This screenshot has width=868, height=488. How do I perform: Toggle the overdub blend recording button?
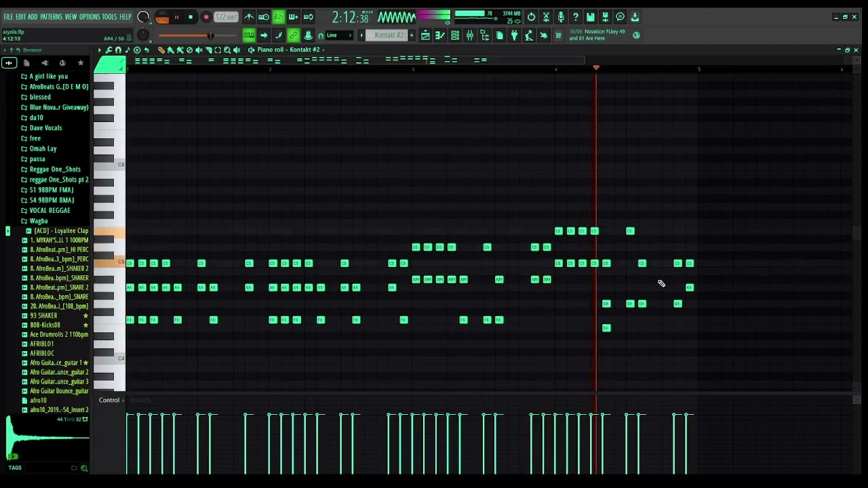pyautogui.click(x=294, y=17)
